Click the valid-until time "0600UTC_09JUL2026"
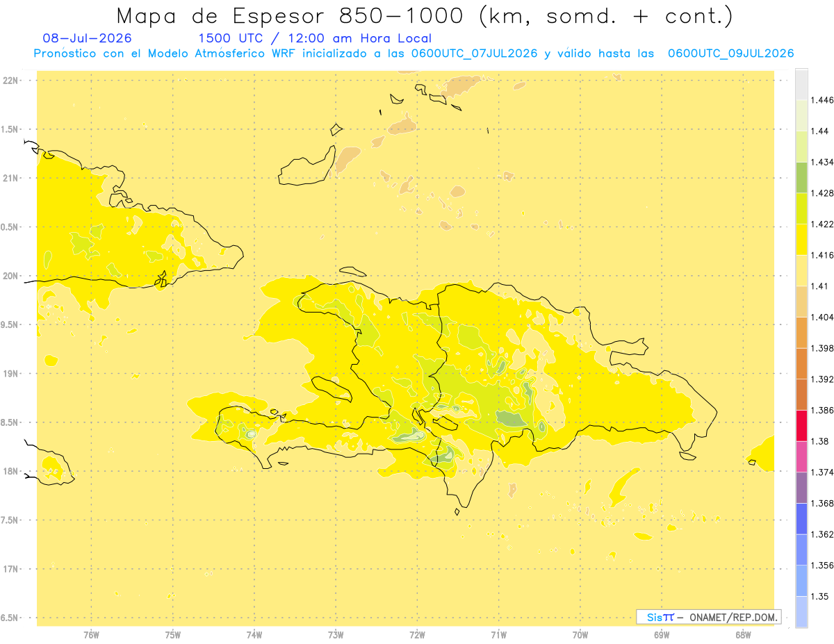 [x=730, y=53]
